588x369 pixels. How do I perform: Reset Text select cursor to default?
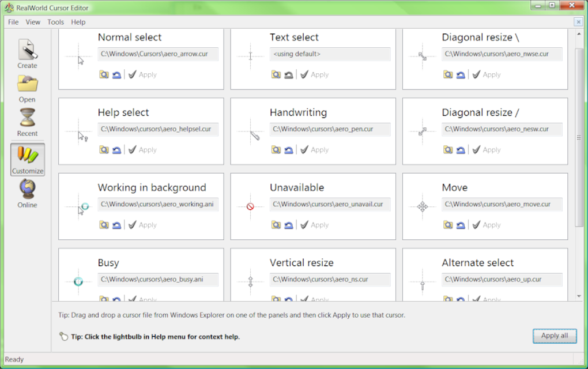pyautogui.click(x=288, y=74)
